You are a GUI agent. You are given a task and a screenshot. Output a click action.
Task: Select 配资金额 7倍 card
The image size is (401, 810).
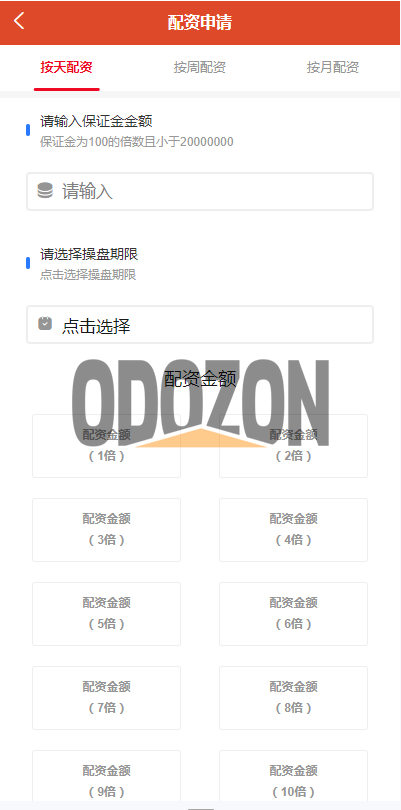[x=106, y=698]
